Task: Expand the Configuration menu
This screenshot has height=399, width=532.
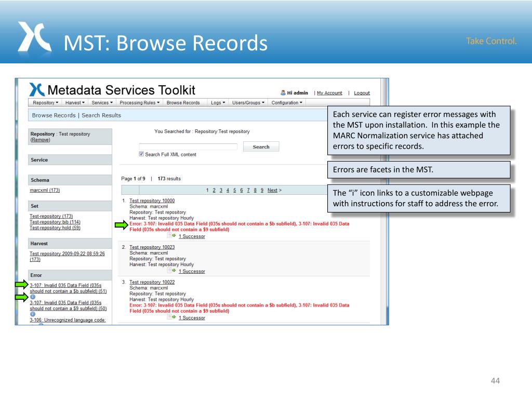Action: (287, 103)
